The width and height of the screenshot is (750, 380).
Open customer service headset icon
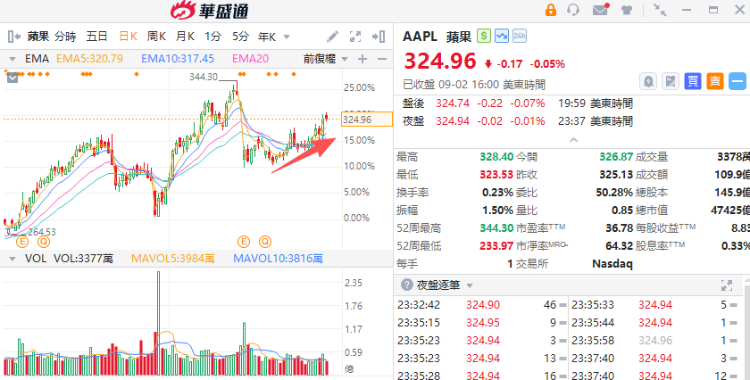click(573, 10)
